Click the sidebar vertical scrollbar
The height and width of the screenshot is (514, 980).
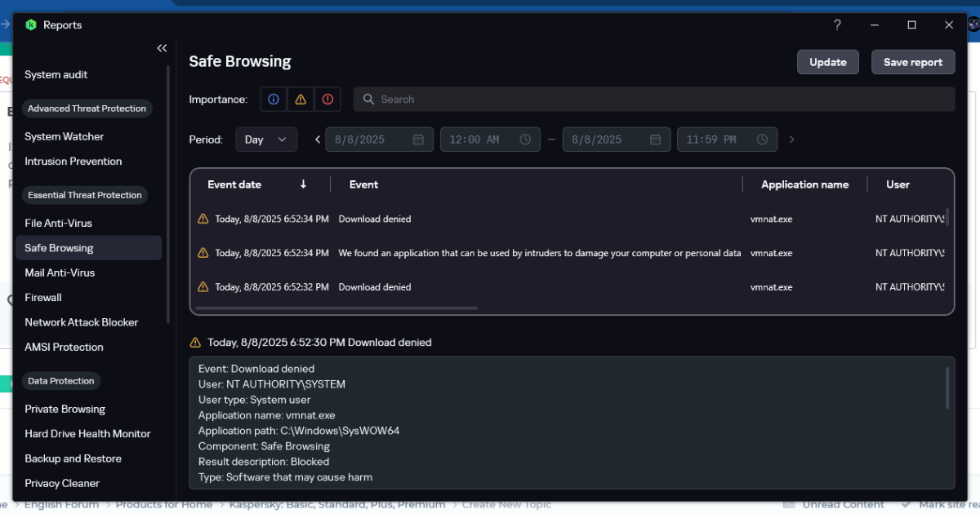pos(169,193)
